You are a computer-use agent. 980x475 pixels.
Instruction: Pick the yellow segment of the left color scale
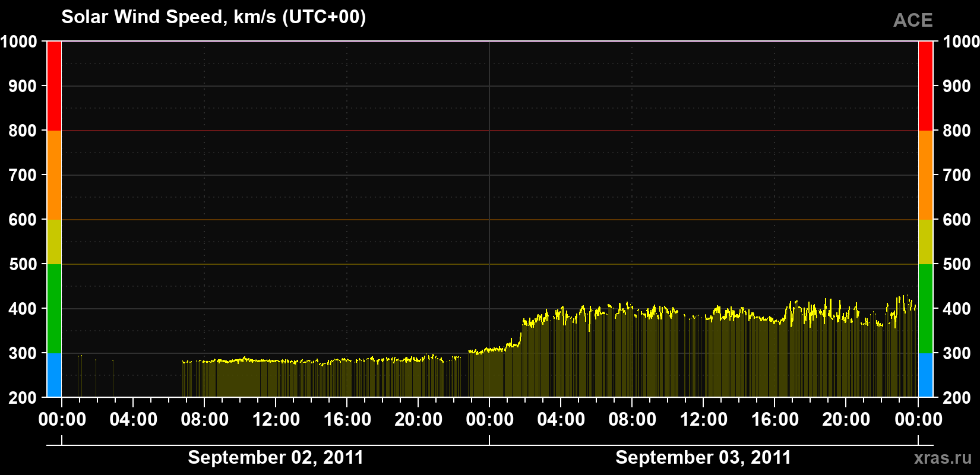(x=54, y=242)
